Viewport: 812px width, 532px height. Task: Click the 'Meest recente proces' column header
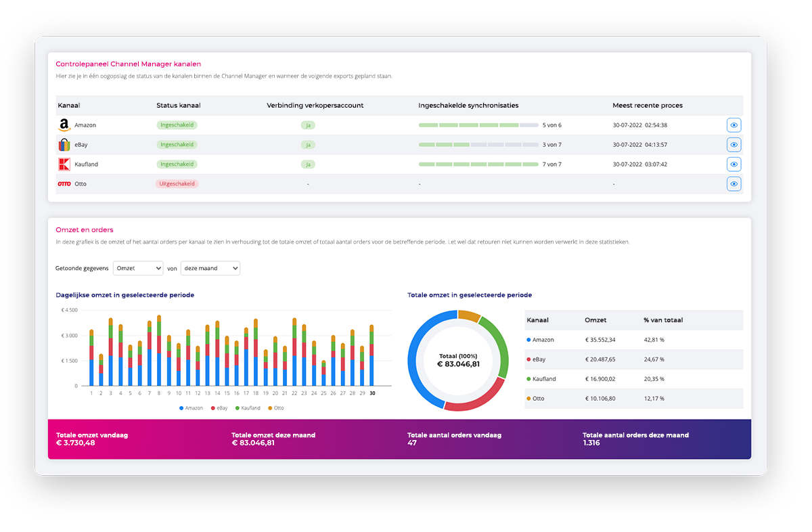[x=648, y=106]
